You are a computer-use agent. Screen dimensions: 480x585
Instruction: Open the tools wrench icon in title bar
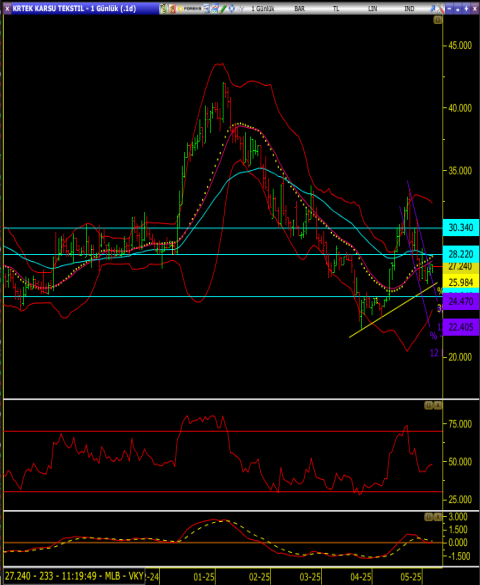440,9
